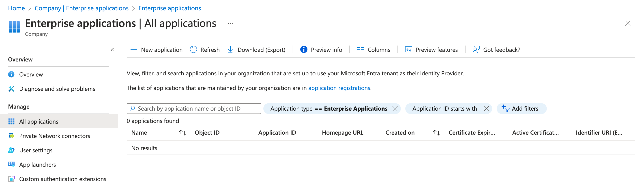Remove the Application ID starts with filter
Screen dimensions: 644x188
click(486, 109)
